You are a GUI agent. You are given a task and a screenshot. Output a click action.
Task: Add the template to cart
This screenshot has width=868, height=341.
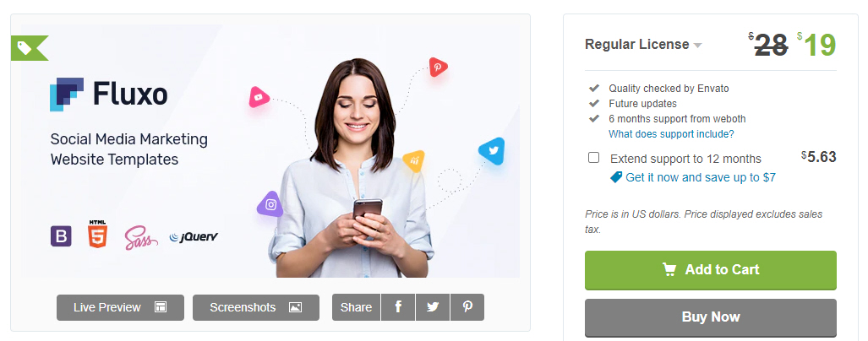pos(710,270)
